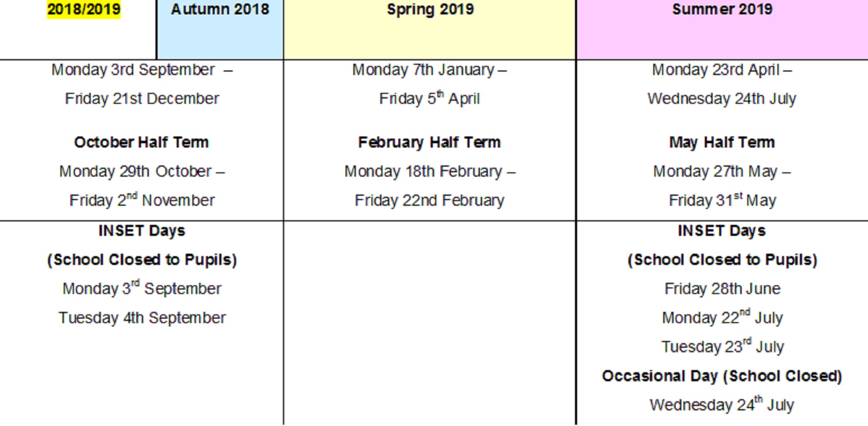The height and width of the screenshot is (426, 868).
Task: Click the October Half Term heading
Action: tap(141, 142)
